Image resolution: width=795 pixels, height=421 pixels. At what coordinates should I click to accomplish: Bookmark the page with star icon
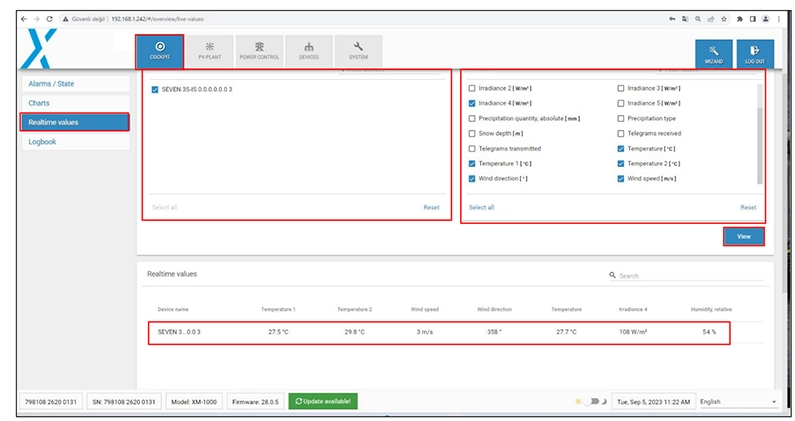[x=724, y=19]
